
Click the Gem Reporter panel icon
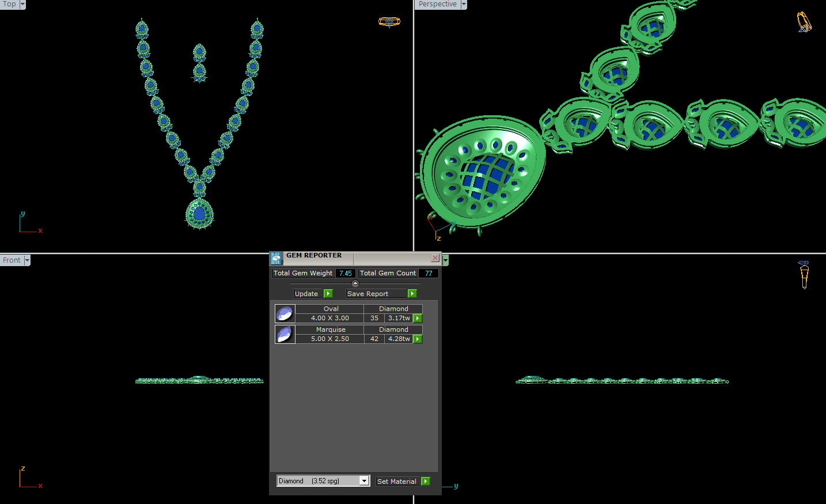[276, 258]
